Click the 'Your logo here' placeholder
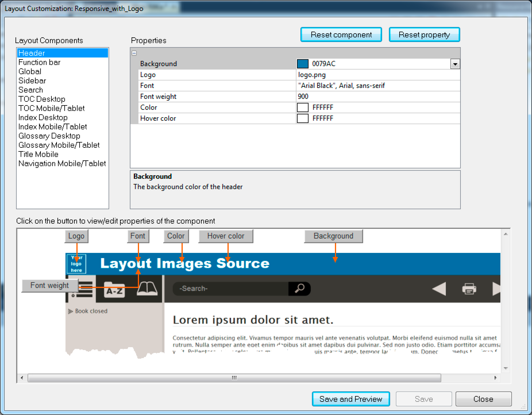532x415 pixels. (x=76, y=264)
